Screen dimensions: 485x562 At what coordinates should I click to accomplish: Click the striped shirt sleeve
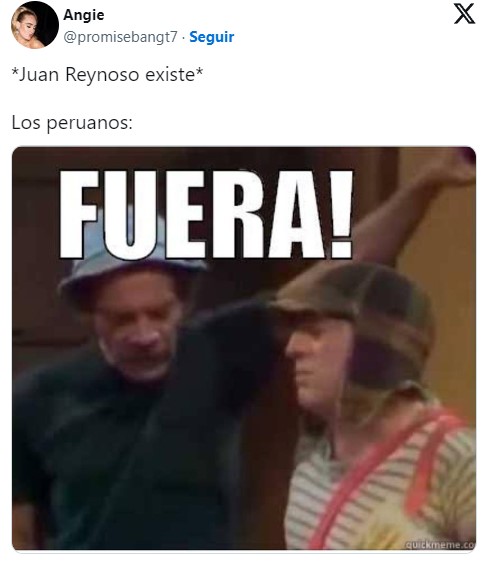pos(448,477)
